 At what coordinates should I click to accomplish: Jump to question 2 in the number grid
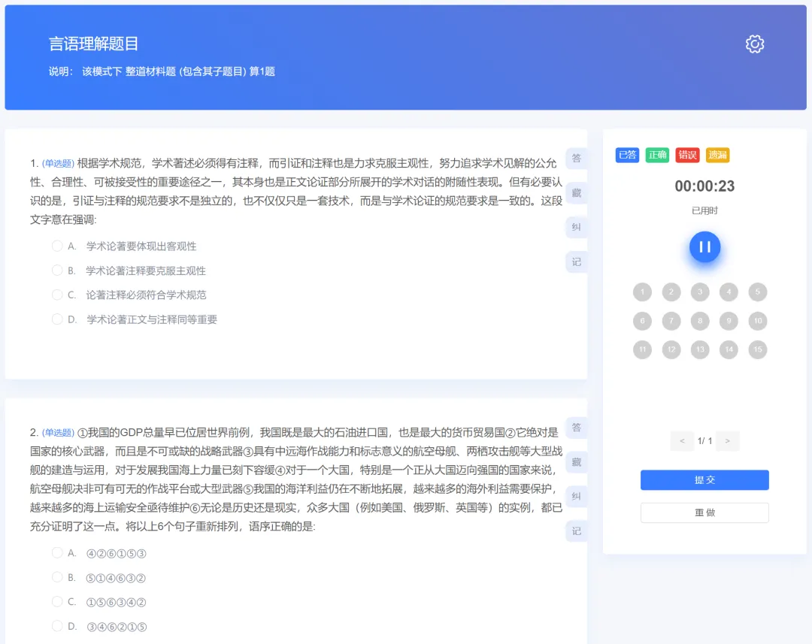[671, 292]
